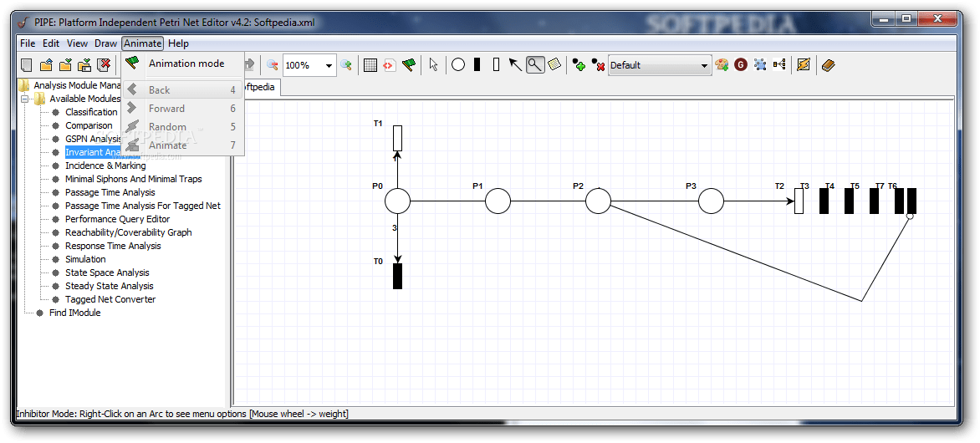The image size is (980, 443).
Task: Click Find IModule tree entry
Action: [75, 313]
